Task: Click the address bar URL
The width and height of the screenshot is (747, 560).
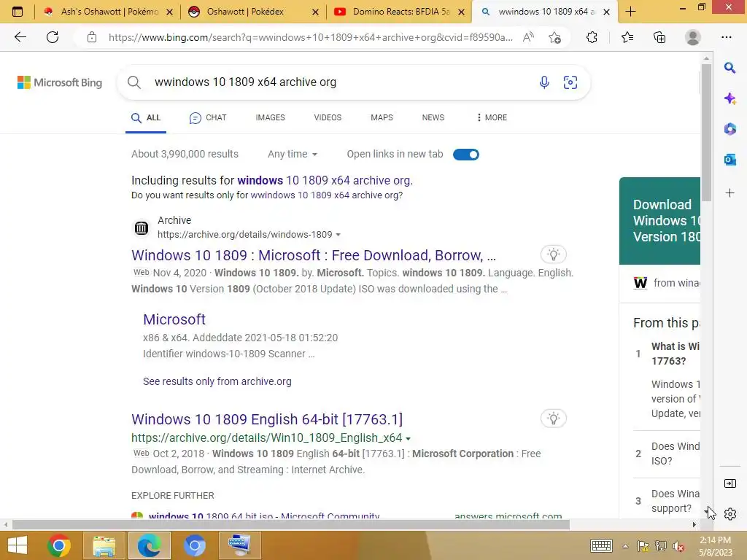Action: click(311, 37)
